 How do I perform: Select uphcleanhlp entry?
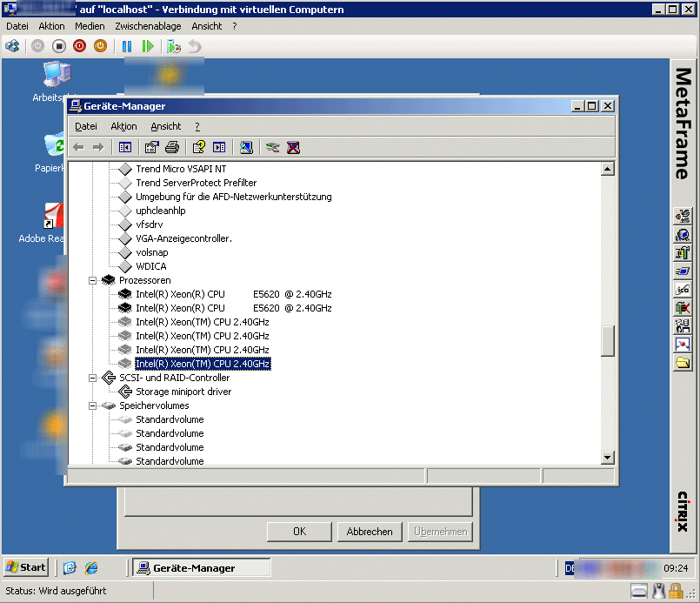[160, 211]
